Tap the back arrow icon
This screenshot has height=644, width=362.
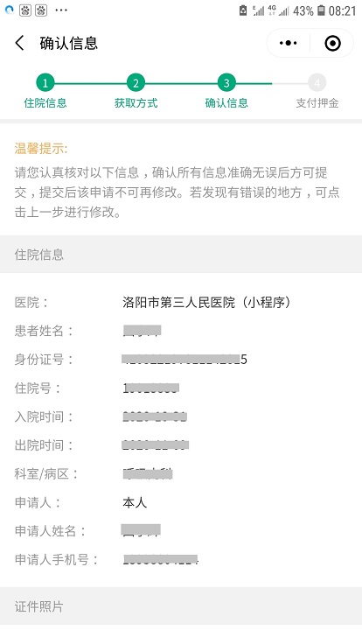[x=19, y=43]
